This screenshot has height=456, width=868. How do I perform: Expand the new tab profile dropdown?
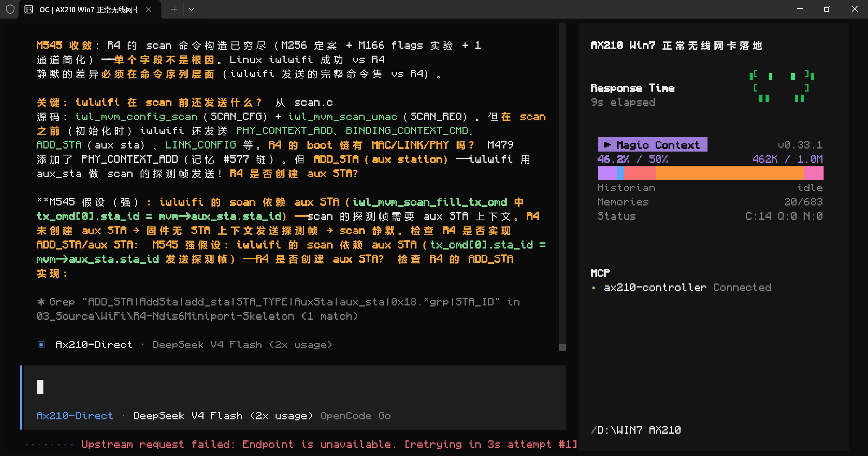(x=191, y=9)
